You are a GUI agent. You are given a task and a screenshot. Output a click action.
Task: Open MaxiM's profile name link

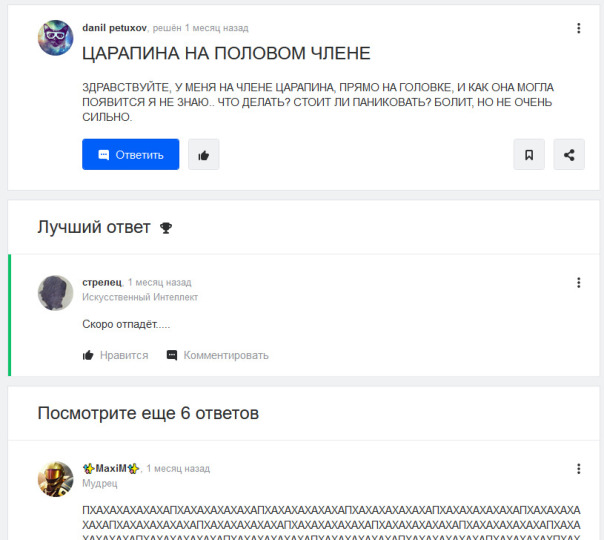pyautogui.click(x=111, y=468)
